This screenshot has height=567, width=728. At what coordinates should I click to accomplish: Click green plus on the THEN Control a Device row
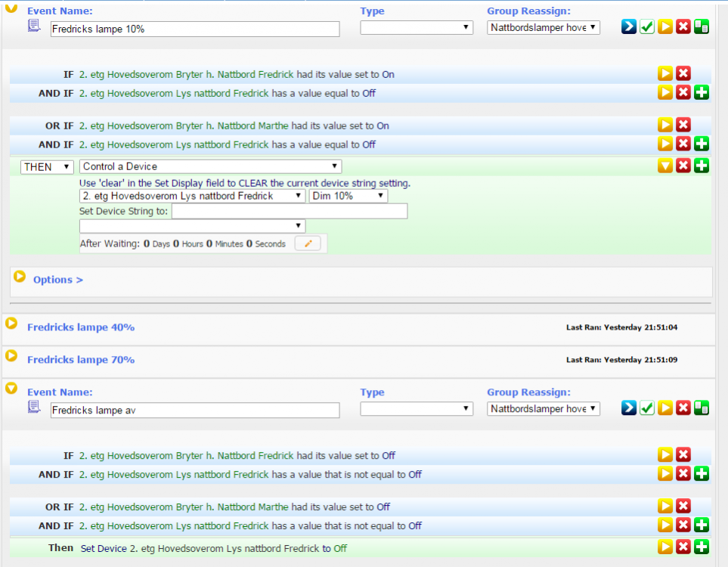[x=701, y=166]
